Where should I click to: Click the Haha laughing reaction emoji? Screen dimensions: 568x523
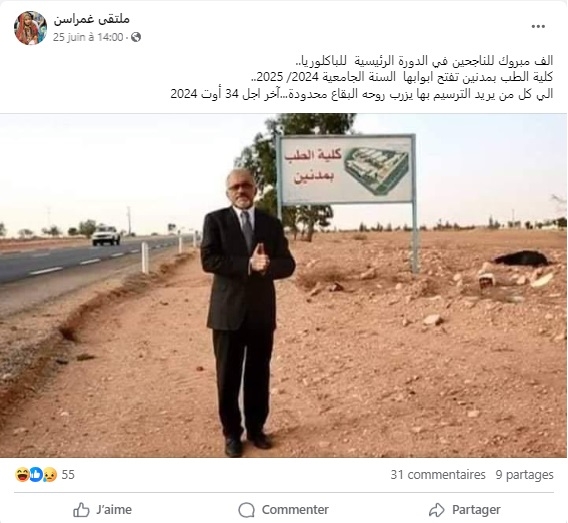(x=22, y=474)
